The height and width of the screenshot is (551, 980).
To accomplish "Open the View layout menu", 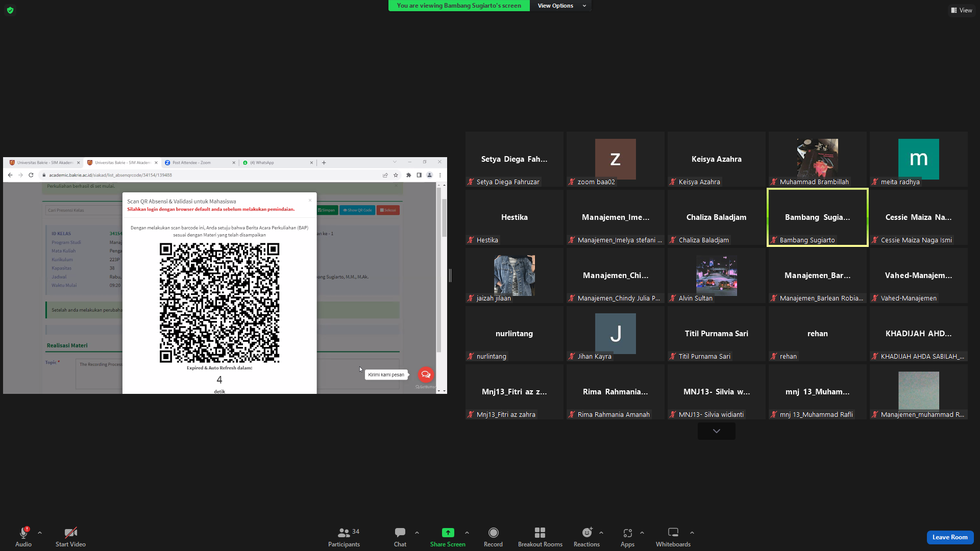I will (x=962, y=10).
